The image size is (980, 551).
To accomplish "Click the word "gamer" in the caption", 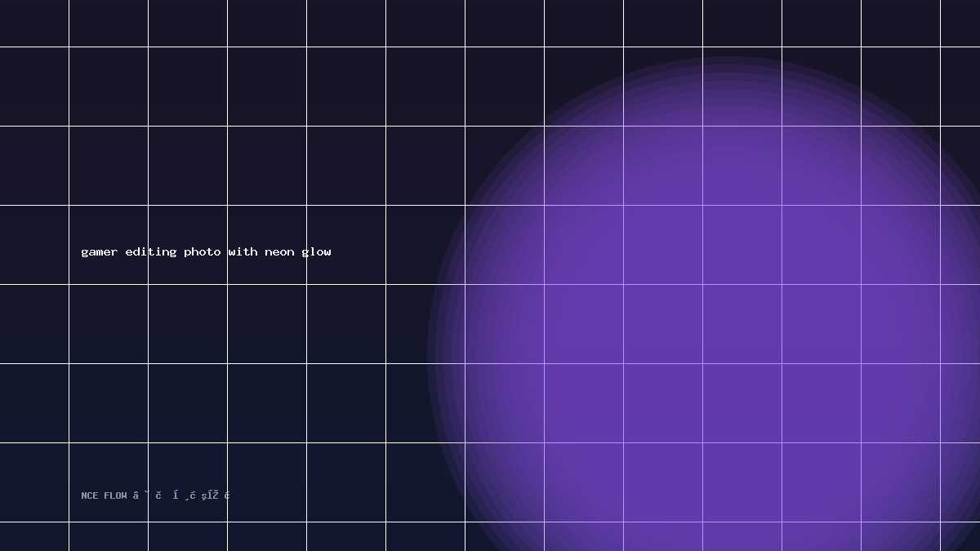I will click(99, 252).
